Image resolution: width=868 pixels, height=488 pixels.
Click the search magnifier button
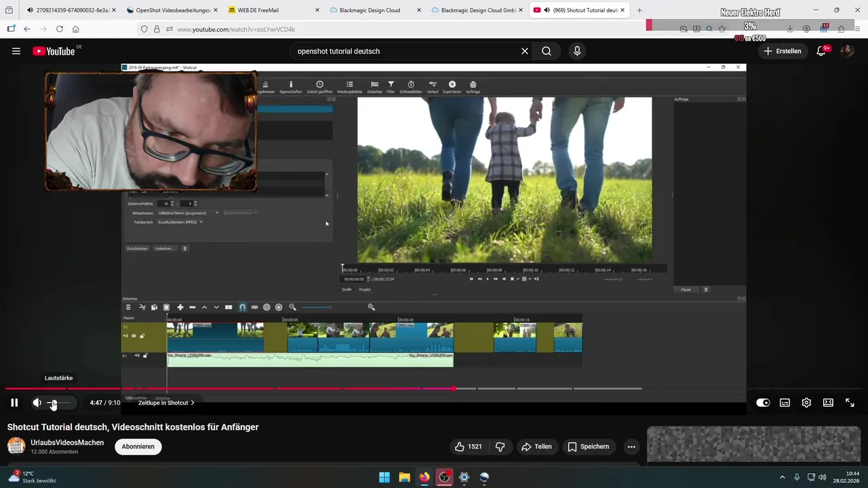pos(547,51)
